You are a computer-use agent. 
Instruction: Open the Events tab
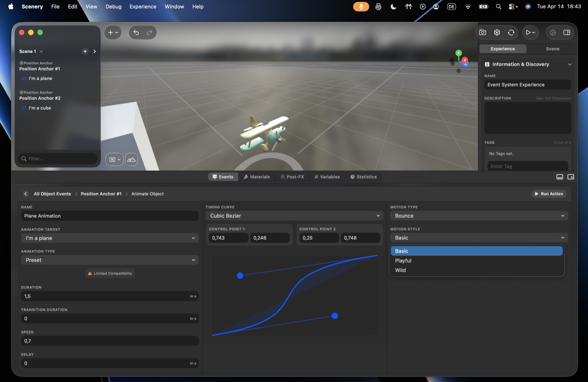pyautogui.click(x=223, y=177)
